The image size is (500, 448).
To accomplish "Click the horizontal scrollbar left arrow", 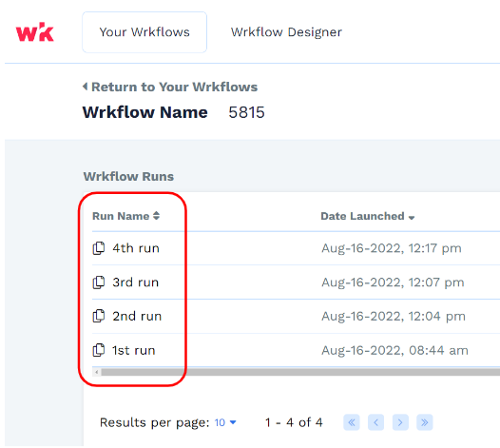I will point(97,372).
